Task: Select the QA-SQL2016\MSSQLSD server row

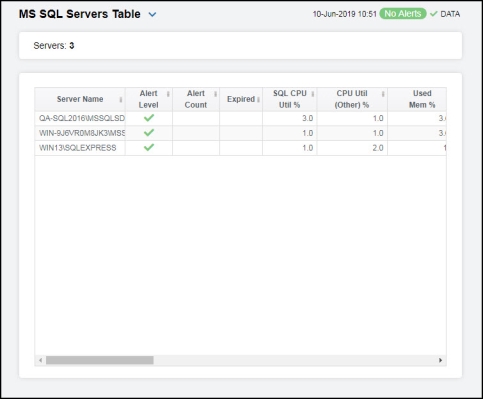Action: tap(240, 118)
